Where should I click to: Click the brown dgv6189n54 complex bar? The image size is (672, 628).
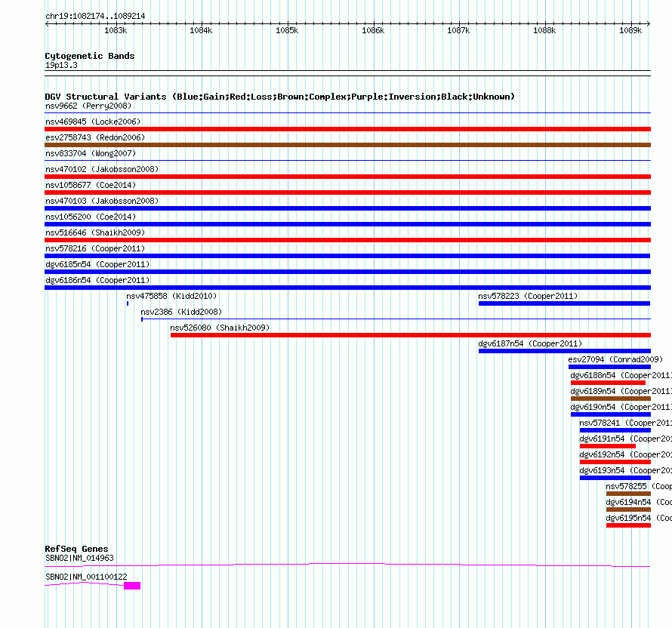pyautogui.click(x=611, y=399)
